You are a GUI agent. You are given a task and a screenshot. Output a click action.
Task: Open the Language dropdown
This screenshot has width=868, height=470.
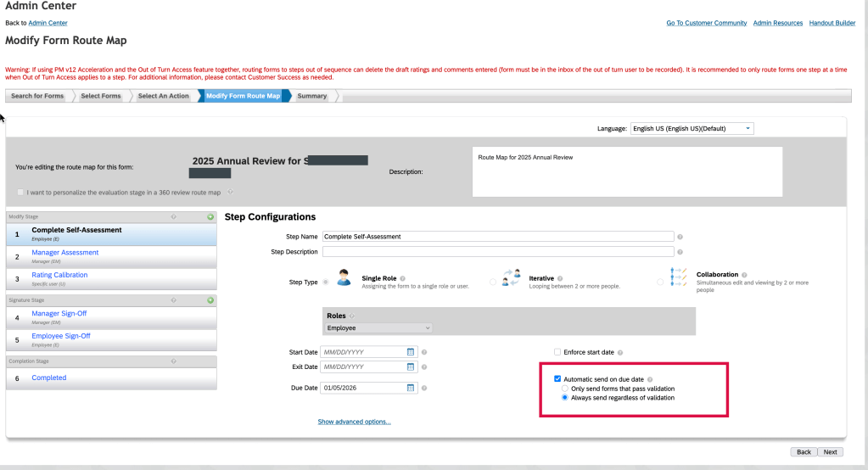[691, 129]
